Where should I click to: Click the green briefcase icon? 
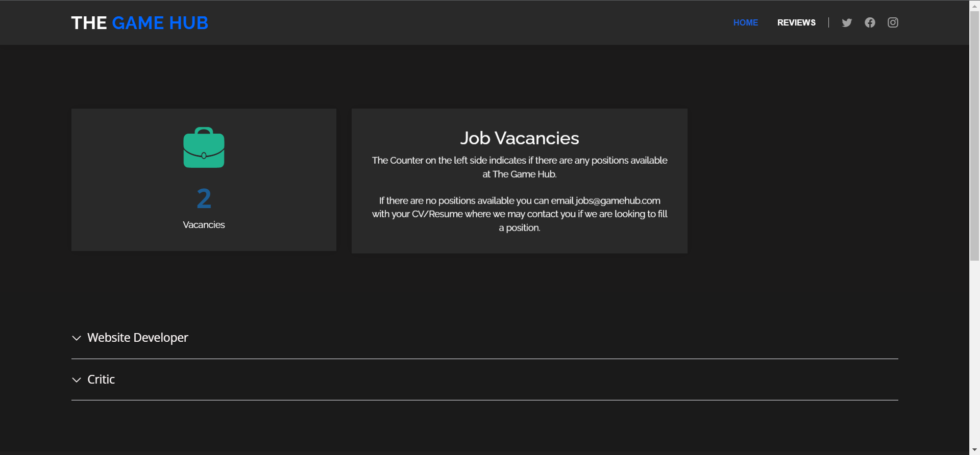(204, 148)
